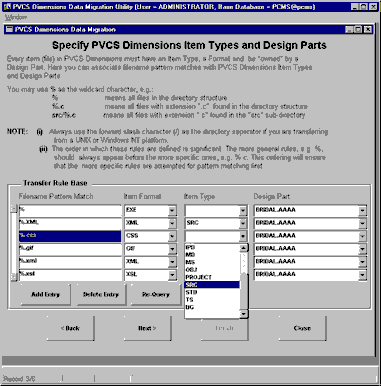Click the Delete Entry button

pos(101,294)
